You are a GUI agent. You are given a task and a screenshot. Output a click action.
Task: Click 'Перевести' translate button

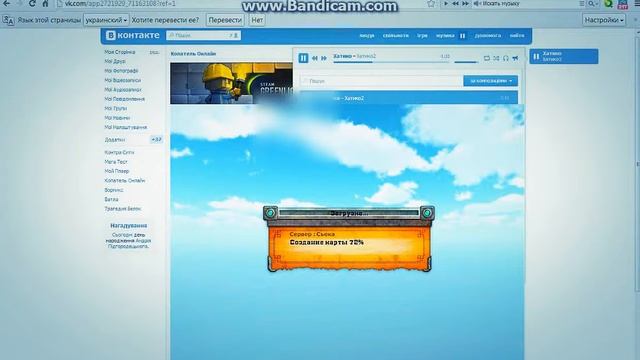[x=225, y=20]
